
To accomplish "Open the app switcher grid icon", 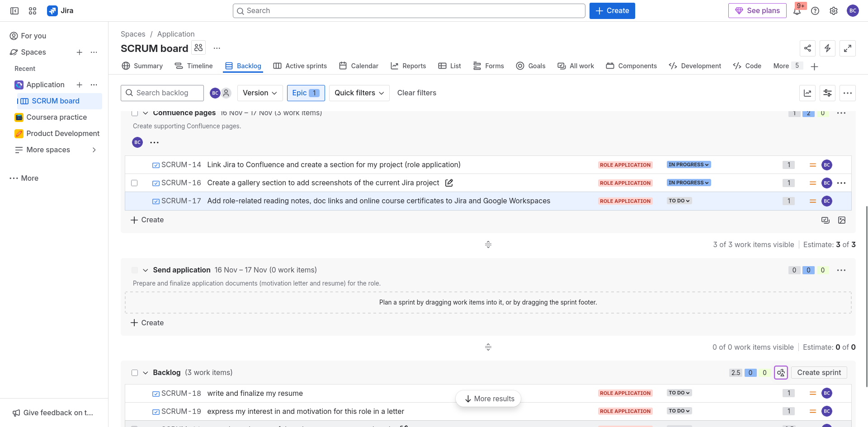I will [33, 11].
